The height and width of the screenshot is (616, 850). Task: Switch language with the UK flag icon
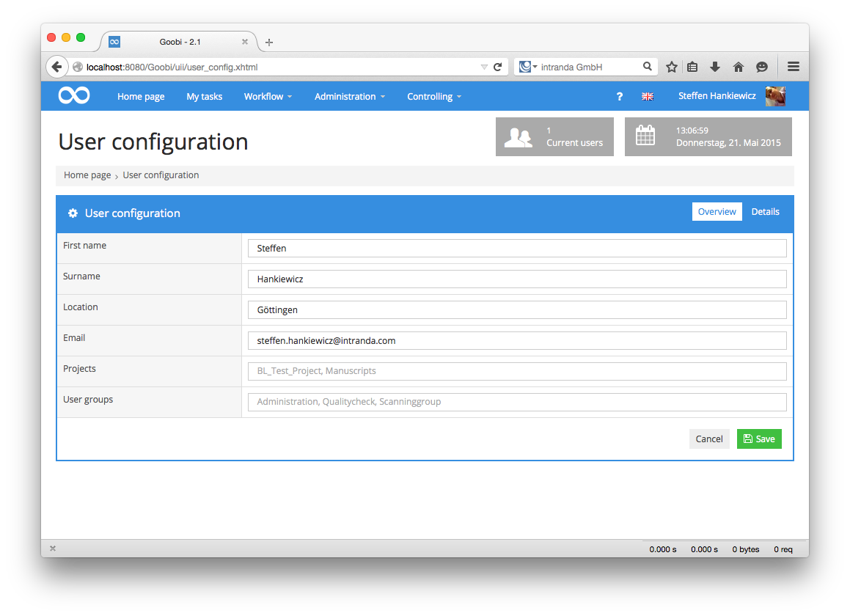[x=648, y=97]
